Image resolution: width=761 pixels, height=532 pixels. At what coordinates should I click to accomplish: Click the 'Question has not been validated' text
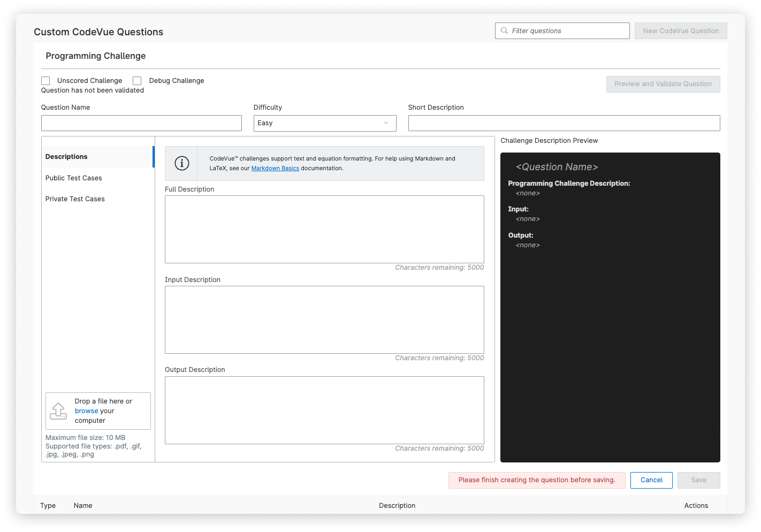(x=93, y=90)
